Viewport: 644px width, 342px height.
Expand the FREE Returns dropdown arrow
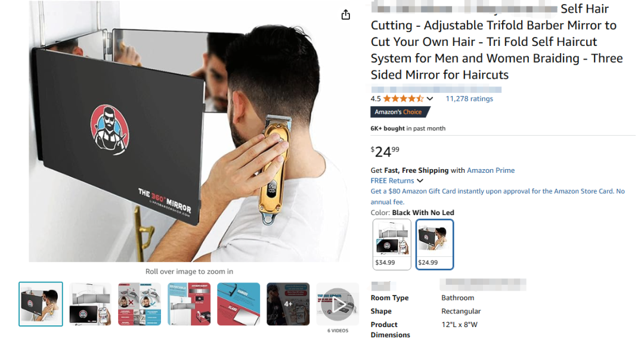pyautogui.click(x=420, y=181)
